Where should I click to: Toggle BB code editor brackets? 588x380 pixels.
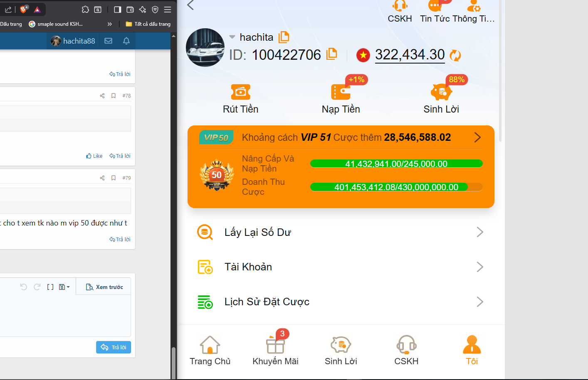pyautogui.click(x=50, y=287)
